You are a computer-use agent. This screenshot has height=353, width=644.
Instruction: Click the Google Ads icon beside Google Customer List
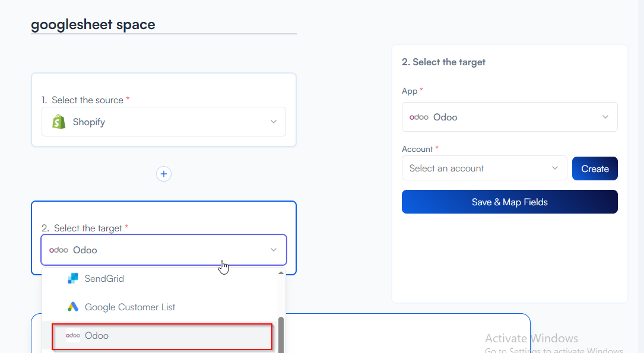[x=73, y=307]
